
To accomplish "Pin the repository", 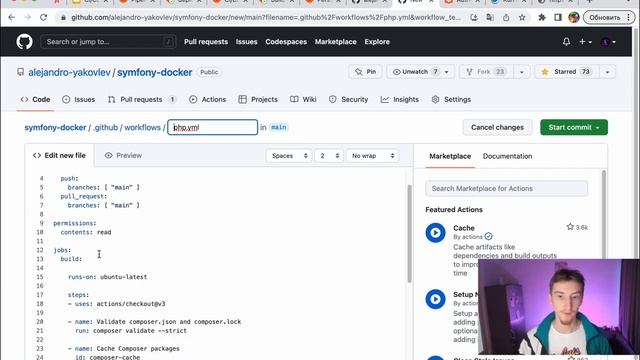I will click(x=365, y=72).
